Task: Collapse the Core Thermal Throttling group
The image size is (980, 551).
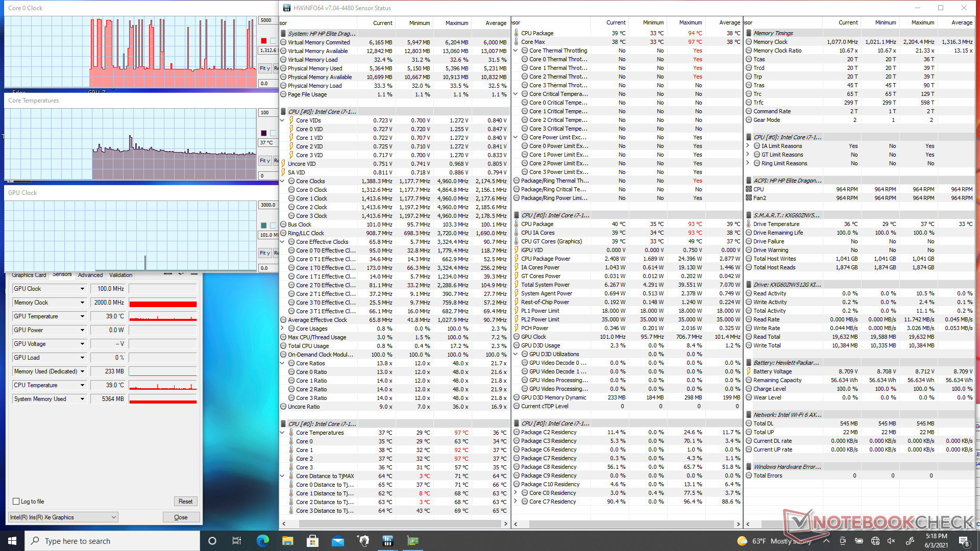Action: (x=516, y=51)
